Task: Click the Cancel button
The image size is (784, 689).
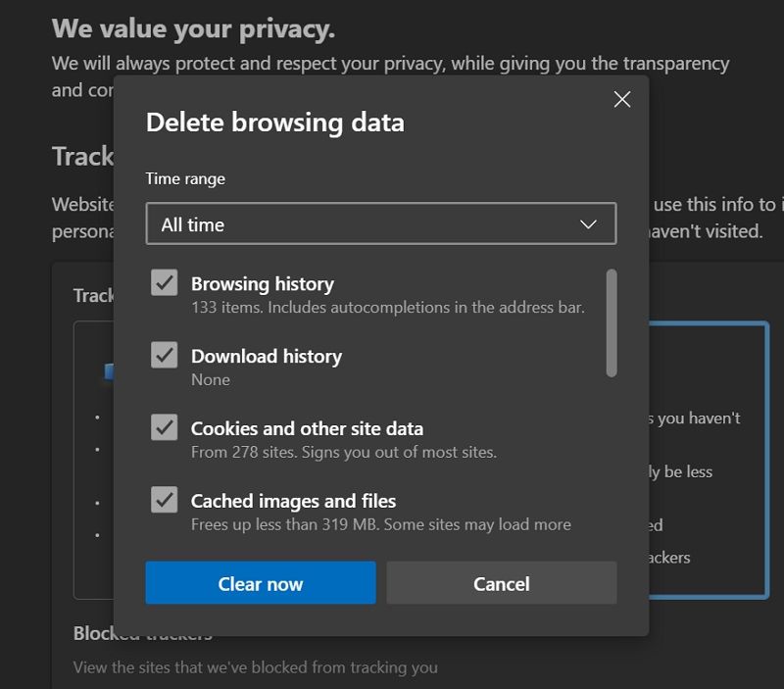Action: [x=502, y=582]
